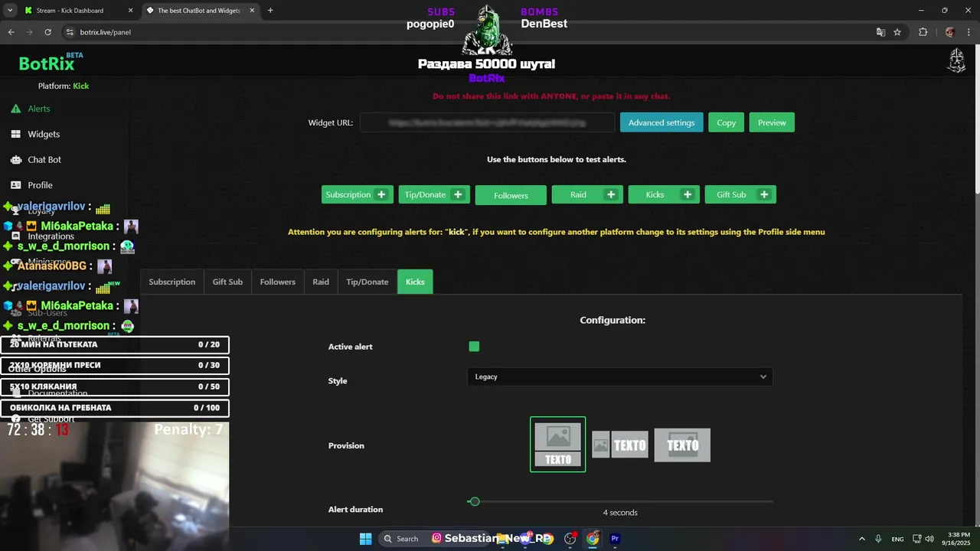
Task: Click the Widgets sidebar label
Action: tap(44, 134)
